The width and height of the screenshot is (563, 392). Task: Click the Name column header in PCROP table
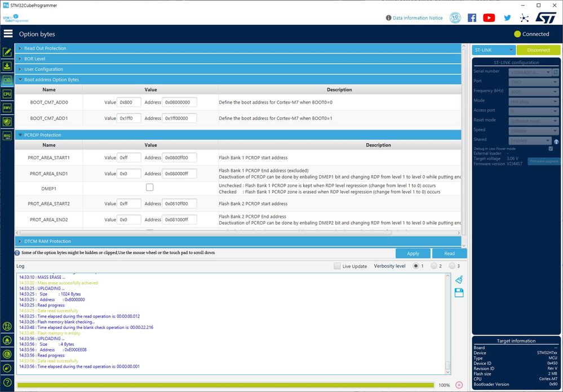click(x=49, y=145)
